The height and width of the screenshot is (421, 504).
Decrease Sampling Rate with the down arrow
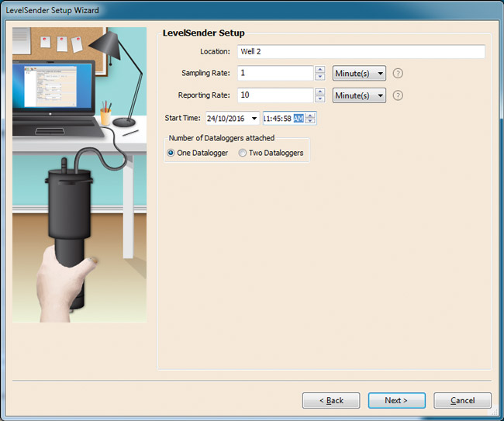(319, 77)
